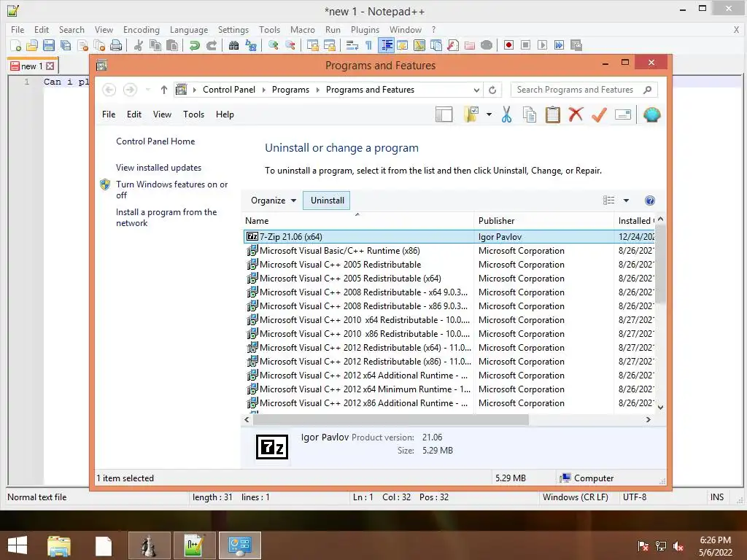The height and width of the screenshot is (560, 747).
Task: Open Notepad++ Macro menu
Action: pos(303,29)
